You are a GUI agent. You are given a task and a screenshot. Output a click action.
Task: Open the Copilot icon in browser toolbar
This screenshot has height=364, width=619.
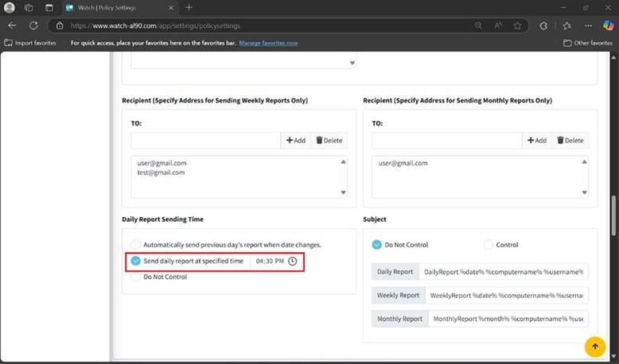pos(609,25)
